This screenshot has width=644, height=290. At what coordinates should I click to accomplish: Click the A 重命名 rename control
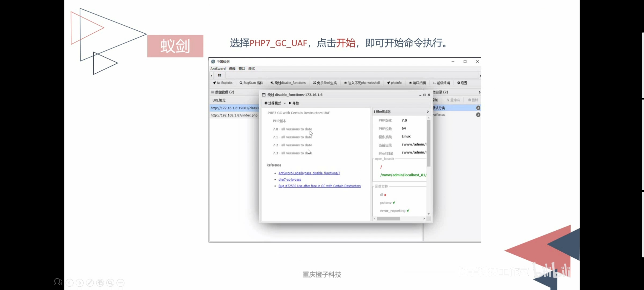tap(453, 100)
